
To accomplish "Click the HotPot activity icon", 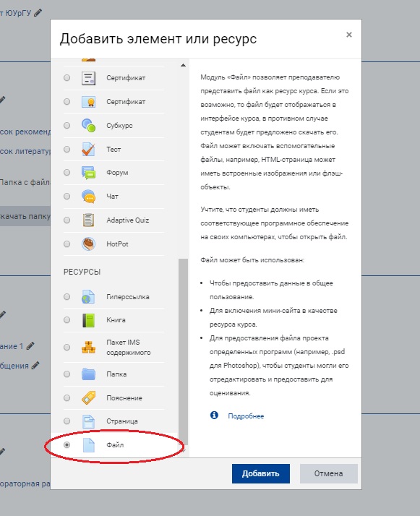I will (88, 244).
